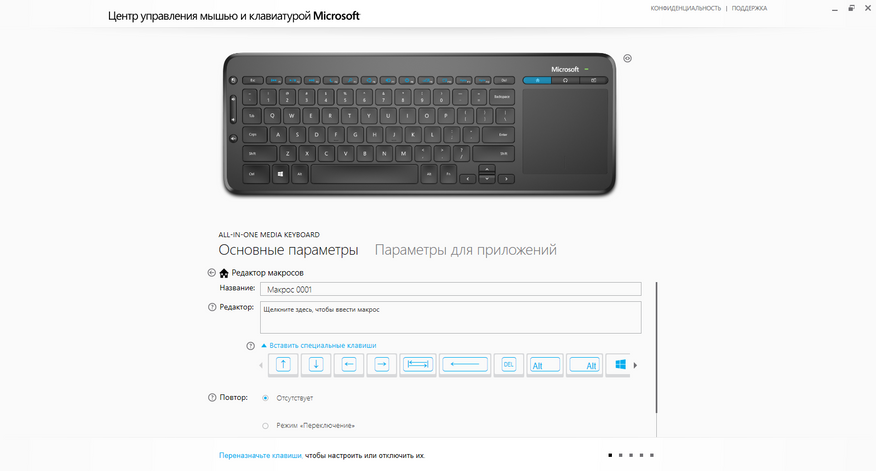
Task: Switch to Параметры для приложений tab
Action: [x=465, y=250]
